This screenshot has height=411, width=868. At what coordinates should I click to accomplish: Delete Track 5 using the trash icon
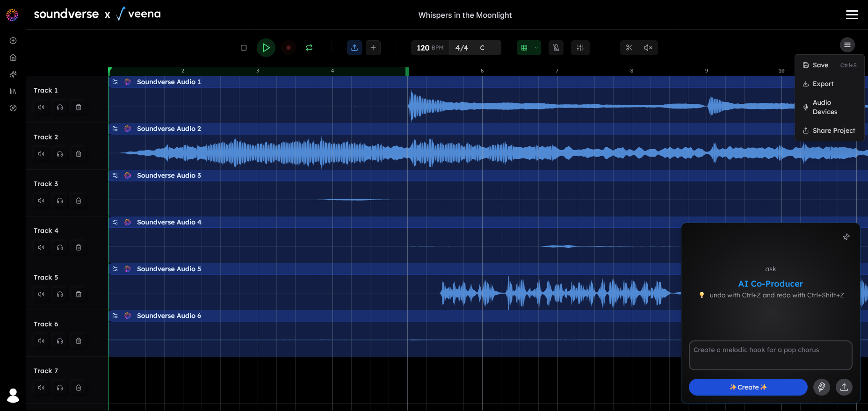[x=79, y=294]
